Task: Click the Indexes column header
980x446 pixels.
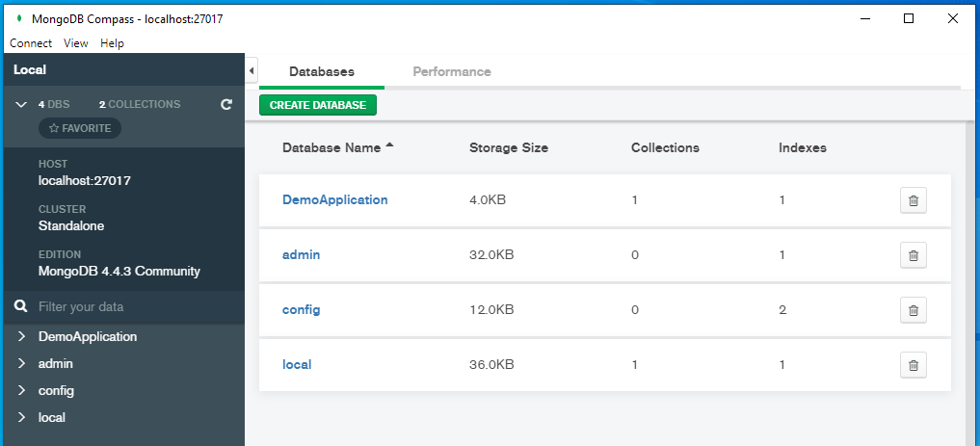Action: [x=803, y=148]
